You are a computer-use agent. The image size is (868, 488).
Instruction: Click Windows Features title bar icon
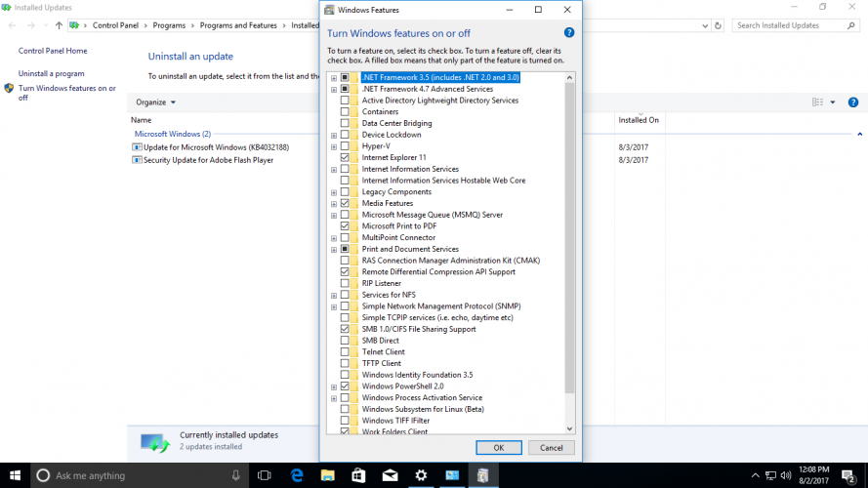pos(329,10)
